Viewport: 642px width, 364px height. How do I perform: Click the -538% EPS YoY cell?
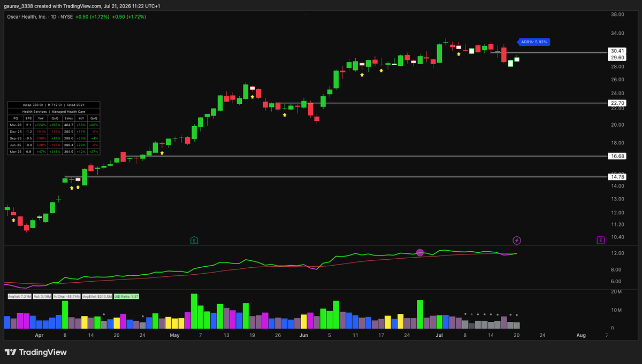(x=41, y=145)
